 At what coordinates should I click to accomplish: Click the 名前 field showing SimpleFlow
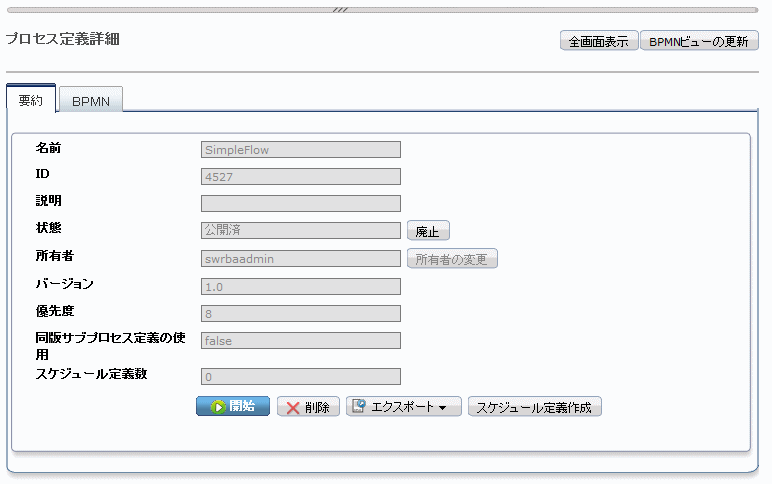point(300,150)
